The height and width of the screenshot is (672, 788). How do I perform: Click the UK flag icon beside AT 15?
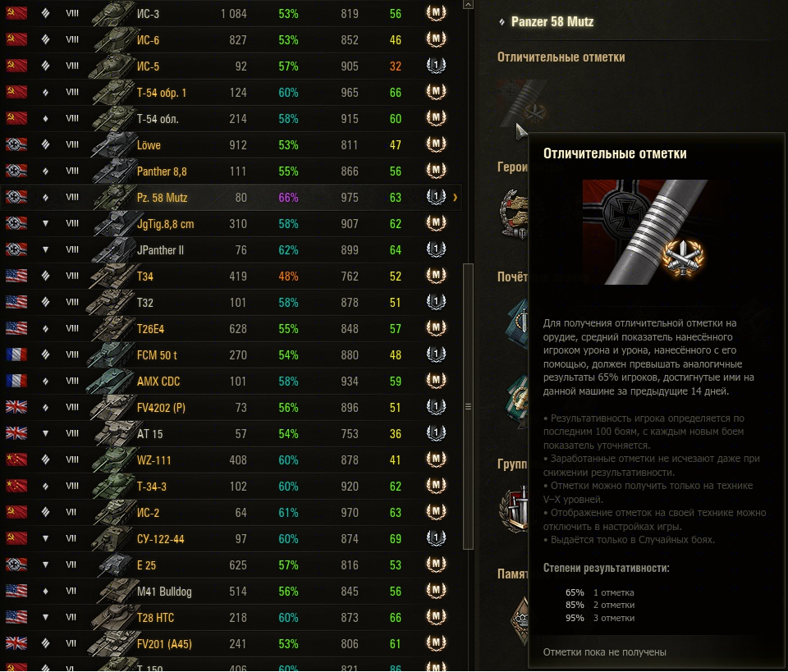tap(16, 433)
